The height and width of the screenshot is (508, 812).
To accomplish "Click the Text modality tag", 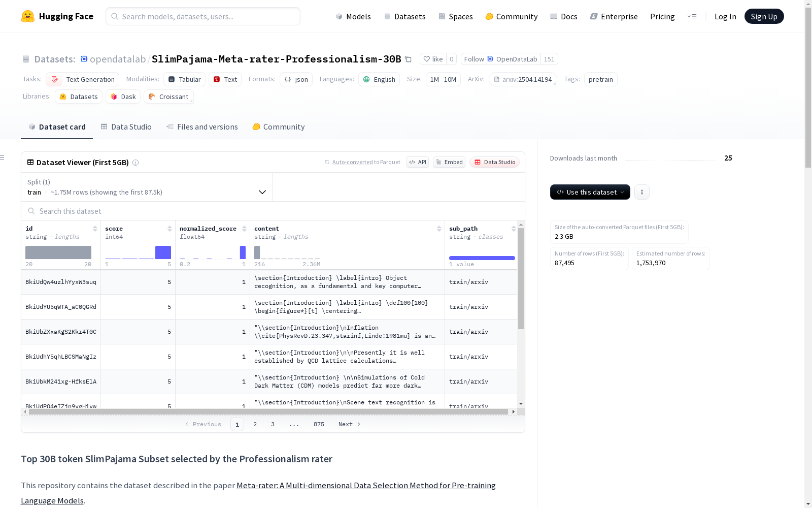I will 225,79.
